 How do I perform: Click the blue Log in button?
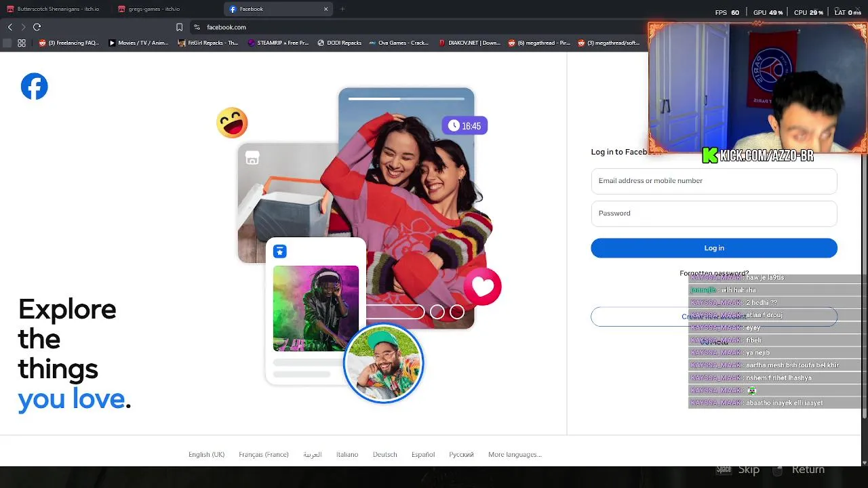point(714,248)
